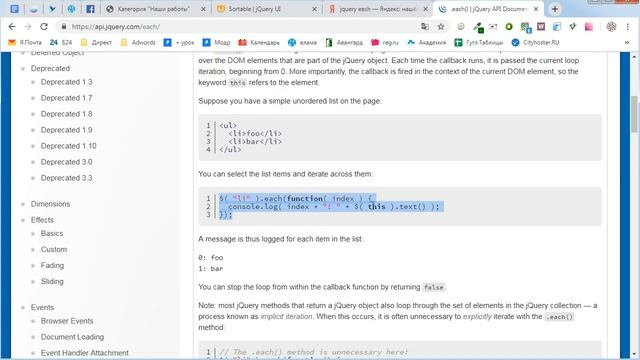This screenshot has height=360, width=640.
Task: Click the page vertical scrollbar thumb
Action: pyautogui.click(x=634, y=114)
